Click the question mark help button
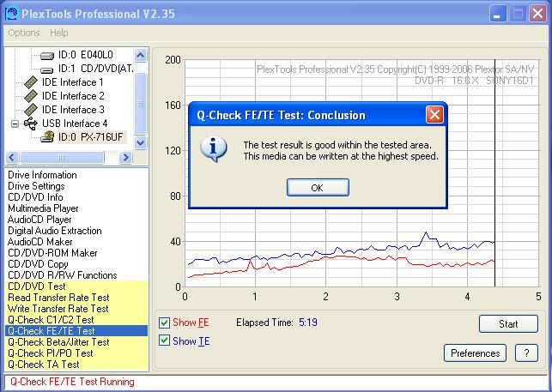Screen dimensions: 552x392 click(526, 353)
